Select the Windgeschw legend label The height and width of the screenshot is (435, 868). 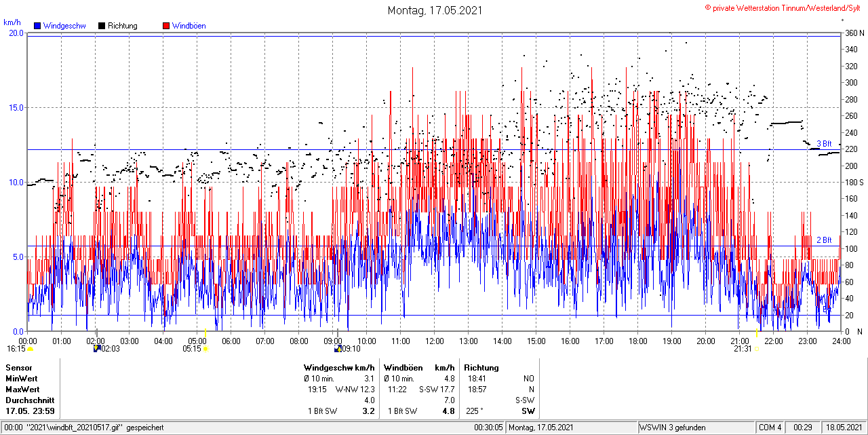click(x=64, y=26)
